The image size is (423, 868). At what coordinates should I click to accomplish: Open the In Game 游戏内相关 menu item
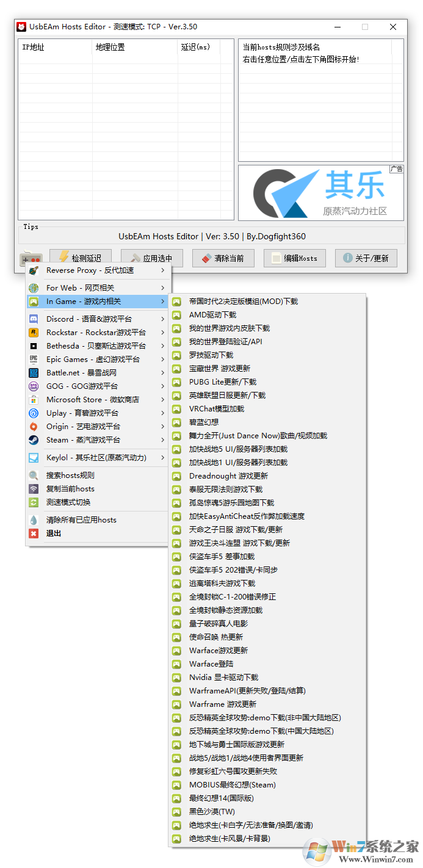(97, 301)
